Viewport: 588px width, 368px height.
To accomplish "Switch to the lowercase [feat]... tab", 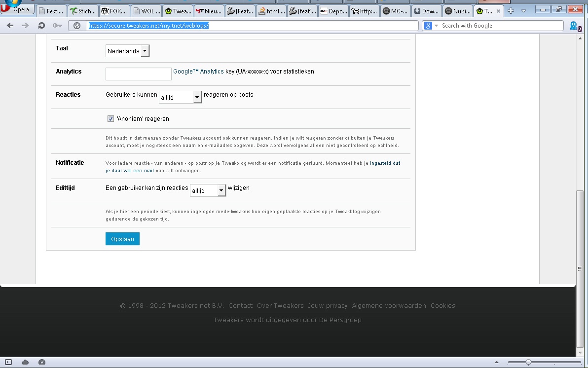I will click(303, 11).
